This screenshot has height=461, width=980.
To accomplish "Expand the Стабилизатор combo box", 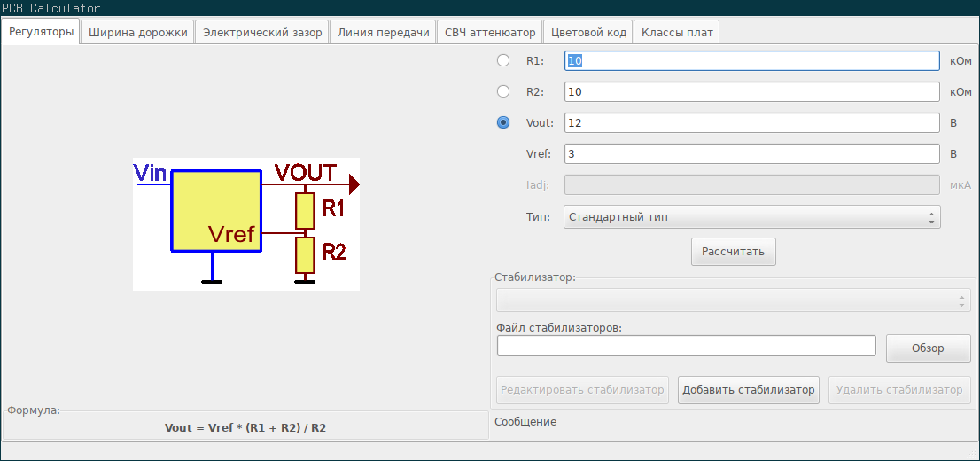I will tap(733, 301).
